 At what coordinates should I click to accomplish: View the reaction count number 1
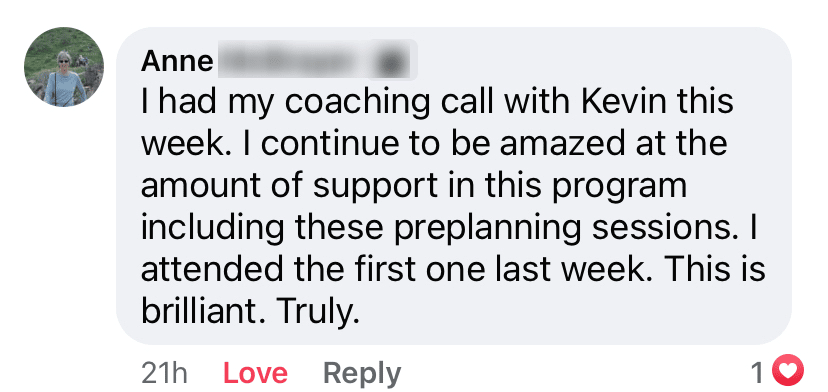click(758, 373)
